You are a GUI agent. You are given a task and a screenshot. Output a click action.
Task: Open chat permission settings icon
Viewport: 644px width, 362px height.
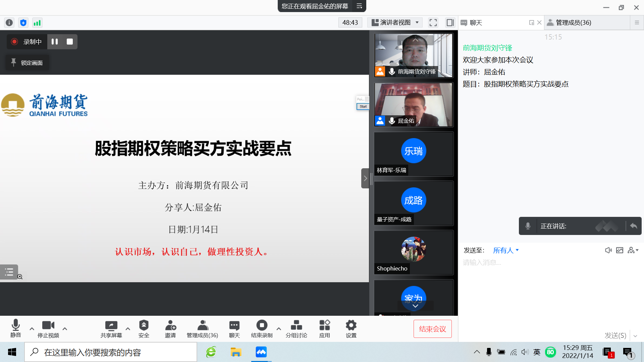pos(633,250)
